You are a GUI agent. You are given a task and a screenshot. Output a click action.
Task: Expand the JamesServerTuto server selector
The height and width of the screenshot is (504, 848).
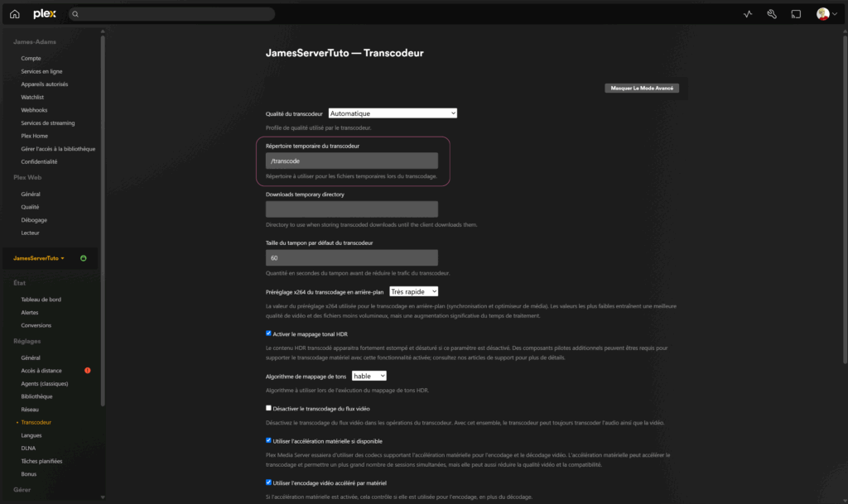38,258
